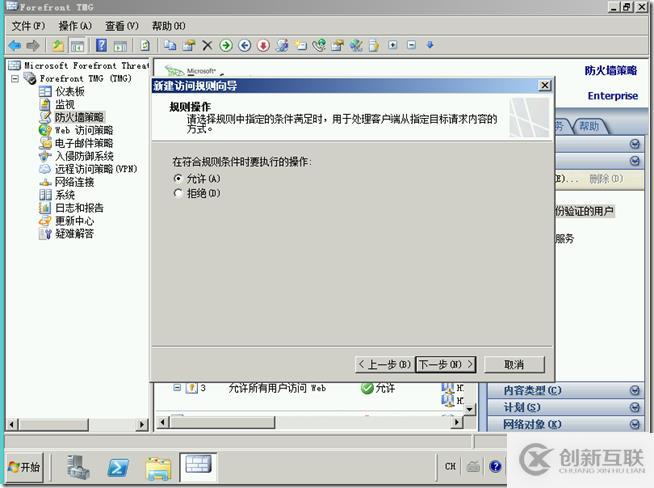Click the gray Forward arrow in toolbar

click(33, 45)
